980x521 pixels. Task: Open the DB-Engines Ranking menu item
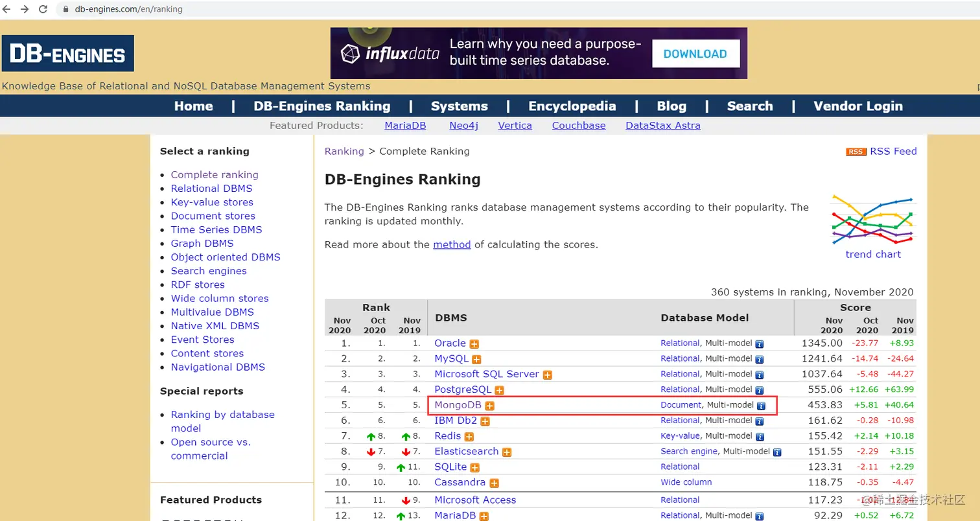pos(322,106)
